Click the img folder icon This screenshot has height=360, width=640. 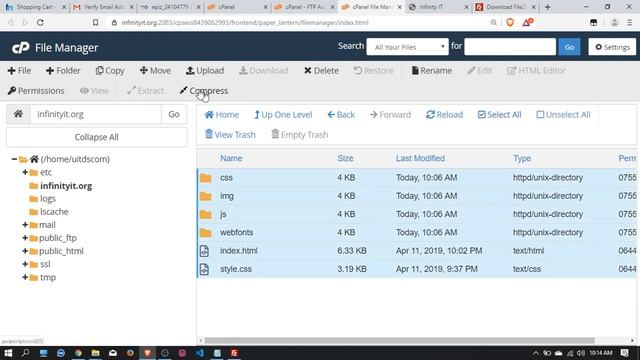click(x=206, y=196)
